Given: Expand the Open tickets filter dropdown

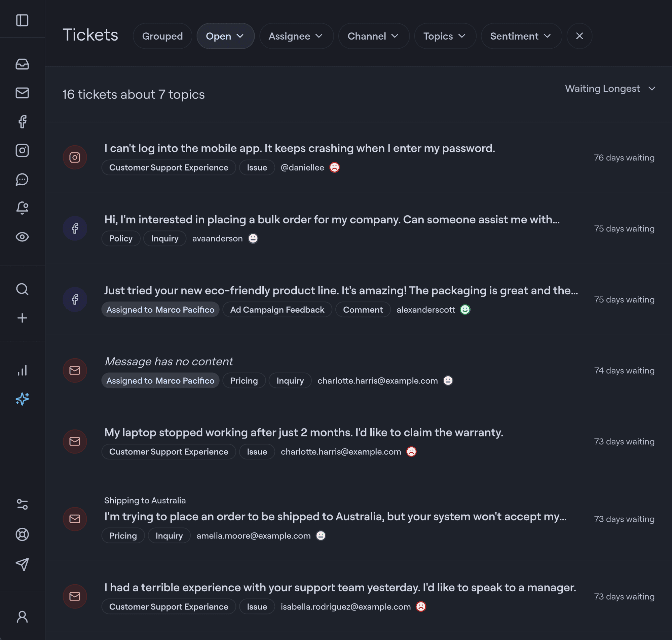Looking at the screenshot, I should point(225,35).
